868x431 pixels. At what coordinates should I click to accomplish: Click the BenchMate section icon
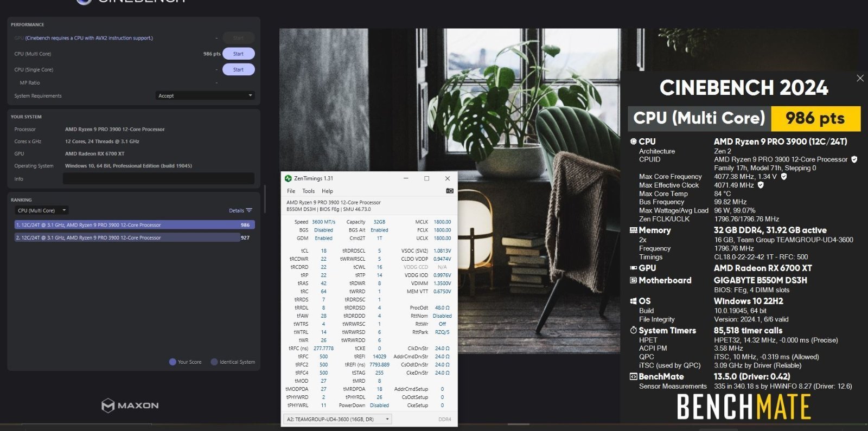633,376
